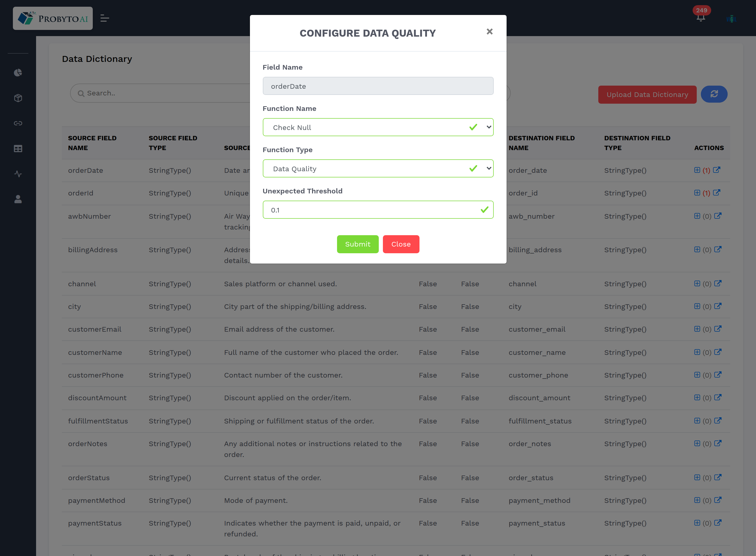This screenshot has width=756, height=556.
Task: Click the pie chart dashboard sidebar icon
Action: pyautogui.click(x=18, y=73)
